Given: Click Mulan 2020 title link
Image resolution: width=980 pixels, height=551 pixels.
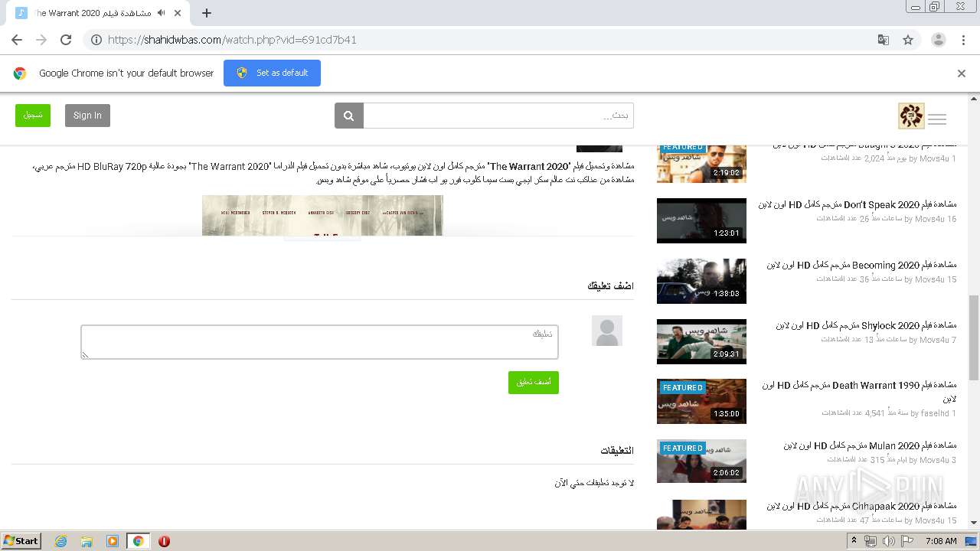Looking at the screenshot, I should 870,445.
